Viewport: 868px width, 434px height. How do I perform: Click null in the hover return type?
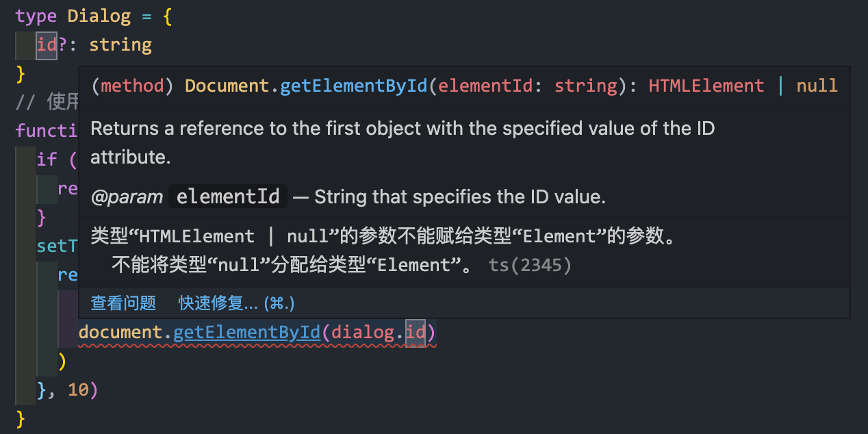[x=817, y=86]
